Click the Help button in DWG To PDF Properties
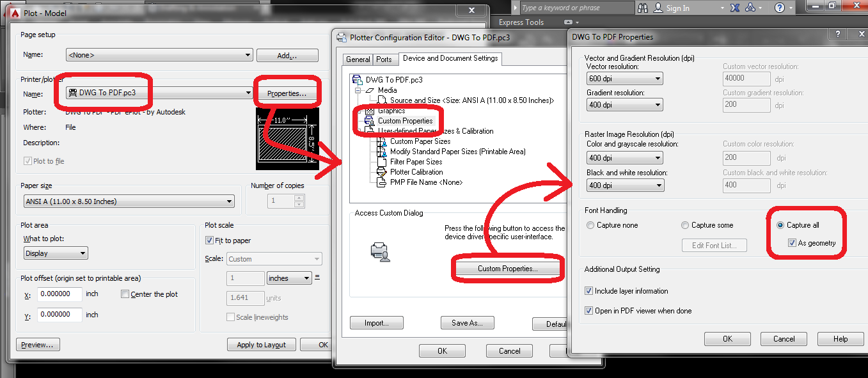This screenshot has height=378, width=868. (x=840, y=339)
